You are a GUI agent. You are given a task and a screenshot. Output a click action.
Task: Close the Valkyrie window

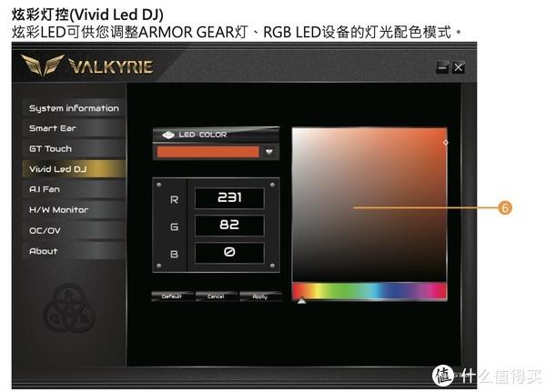pos(459,67)
